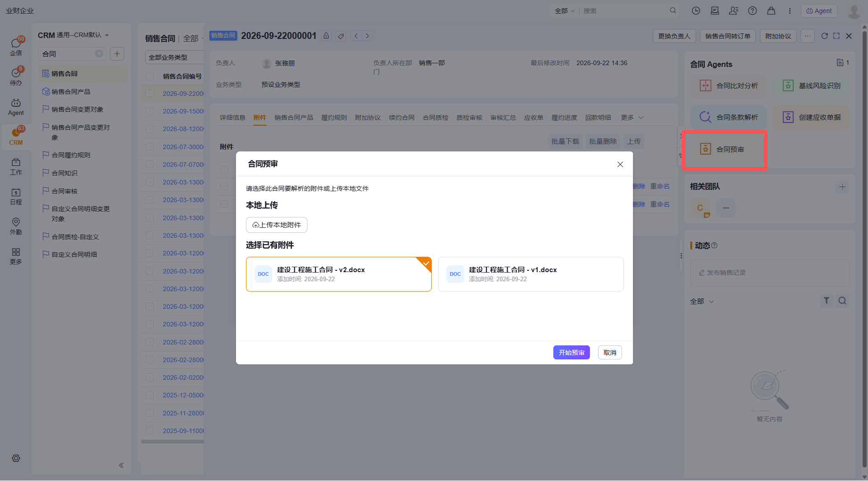Viewport: 868px width, 481px height.
Task: Open the 企信 messaging sidebar icon
Action: tap(16, 47)
